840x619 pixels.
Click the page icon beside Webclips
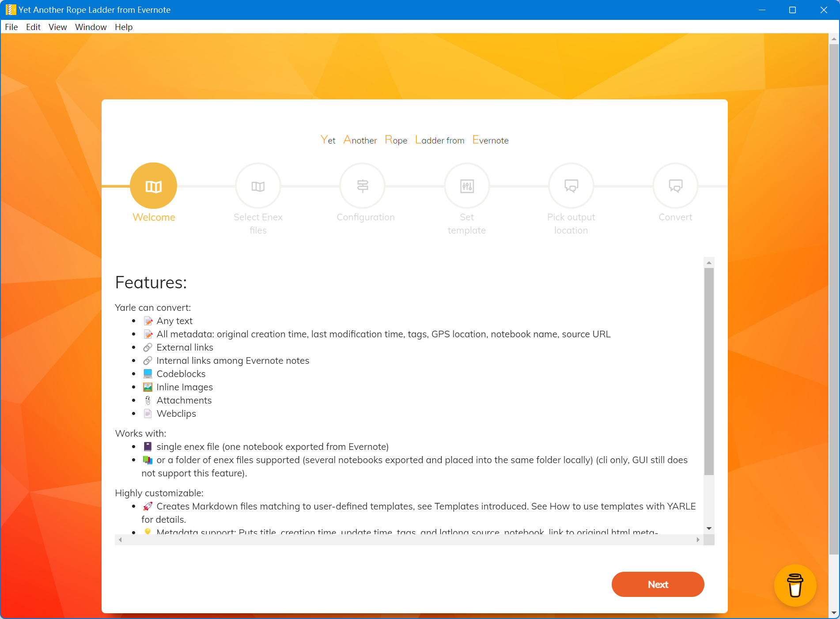pos(148,414)
